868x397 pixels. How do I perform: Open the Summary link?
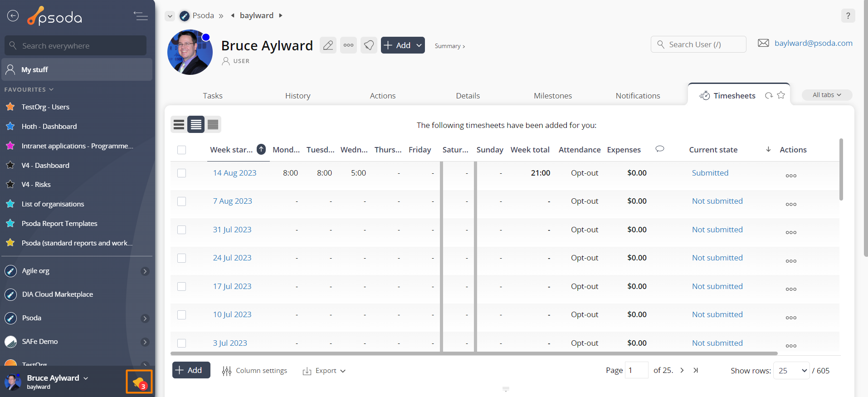[449, 46]
